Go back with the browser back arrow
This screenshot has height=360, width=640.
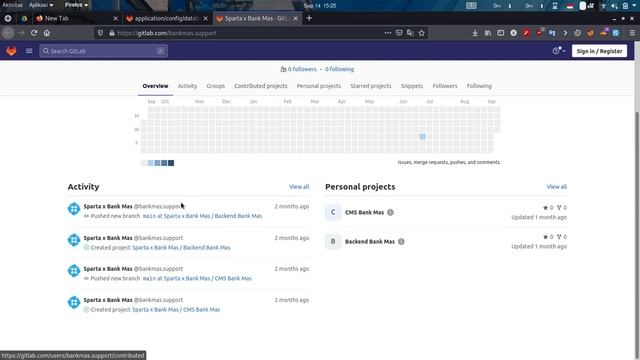click(8, 33)
